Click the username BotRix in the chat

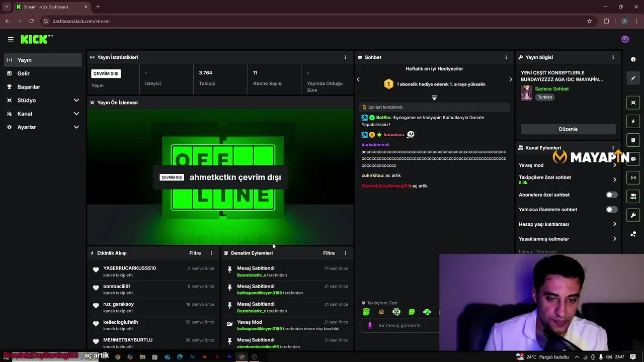(x=383, y=118)
